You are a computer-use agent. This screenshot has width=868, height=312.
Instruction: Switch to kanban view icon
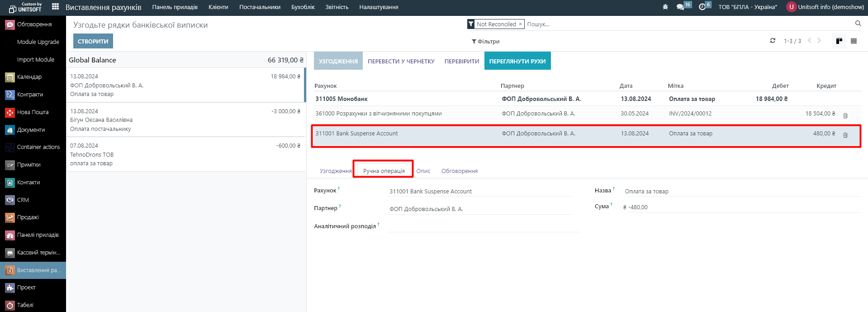point(839,41)
